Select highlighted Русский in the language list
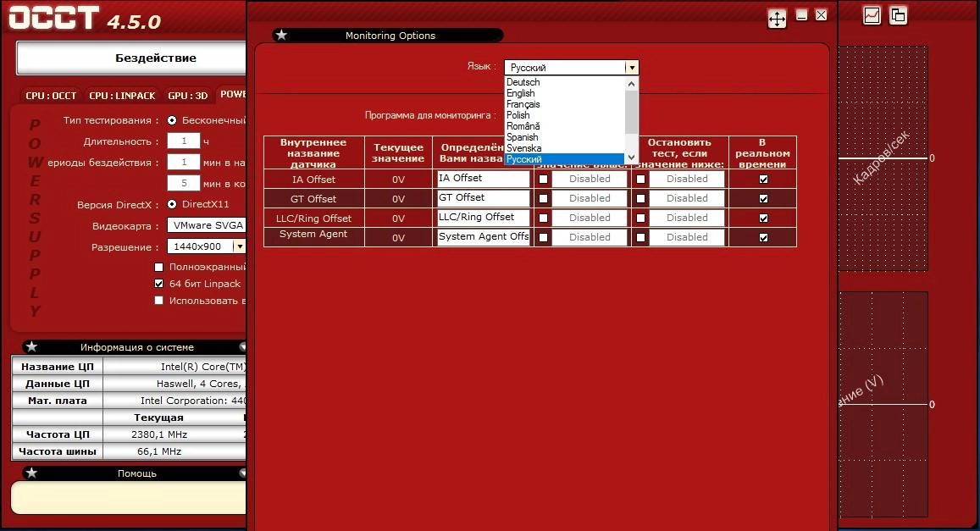Viewport: 980px width, 531px height. pyautogui.click(x=565, y=159)
